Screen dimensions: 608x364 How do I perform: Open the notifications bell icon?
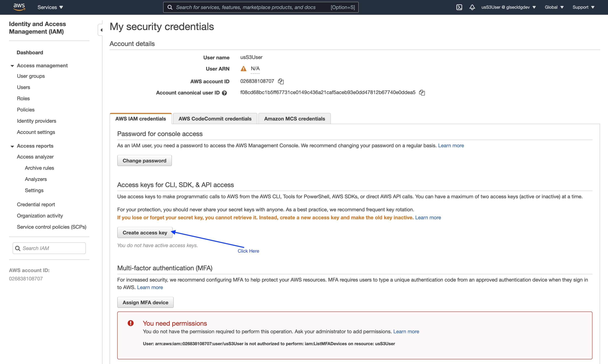click(472, 7)
